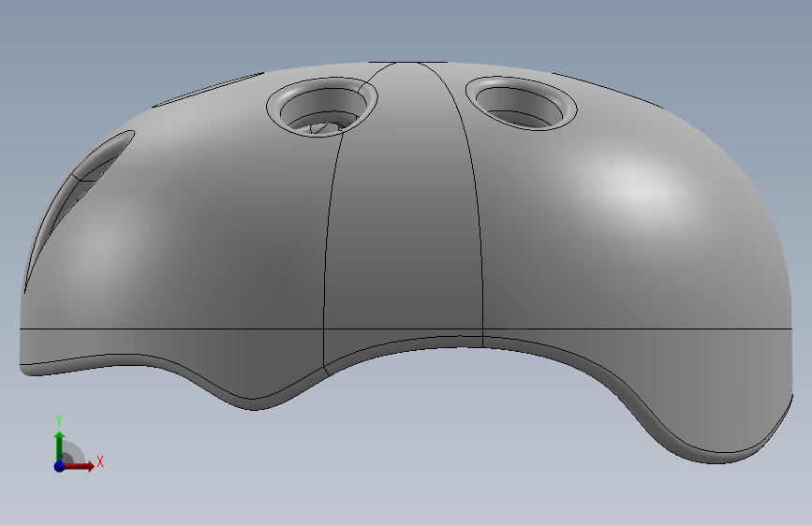Select the right countersunk hole on the model
The height and width of the screenshot is (526, 812).
[522, 103]
